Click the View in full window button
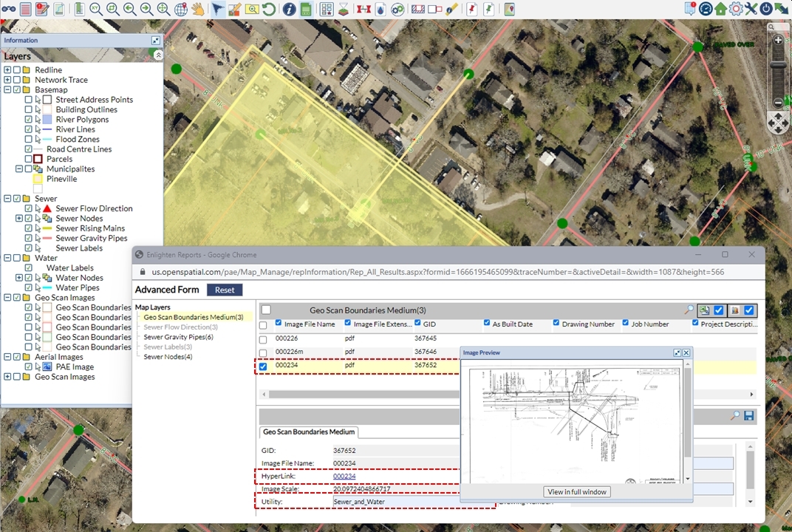The width and height of the screenshot is (792, 532). (578, 492)
